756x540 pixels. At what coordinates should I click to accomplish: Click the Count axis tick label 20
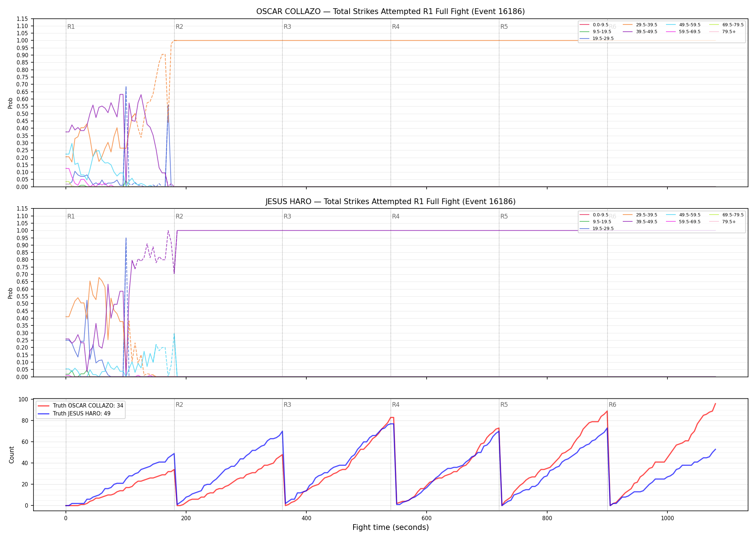point(25,484)
